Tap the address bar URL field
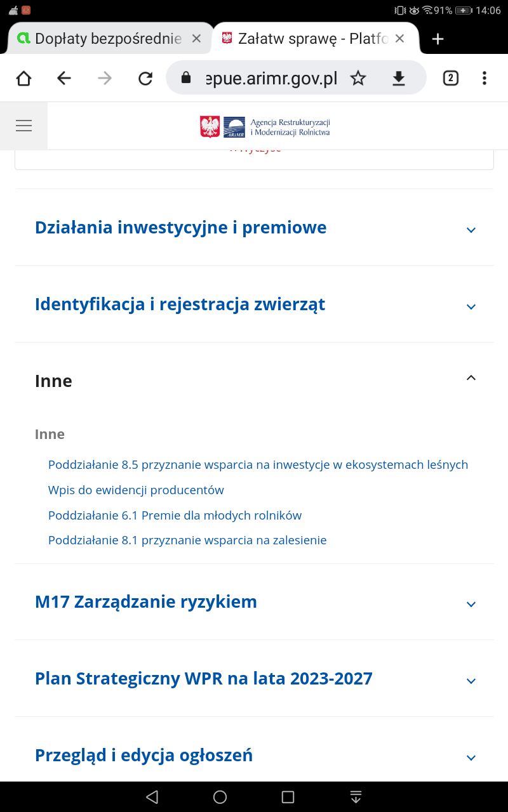 coord(271,78)
